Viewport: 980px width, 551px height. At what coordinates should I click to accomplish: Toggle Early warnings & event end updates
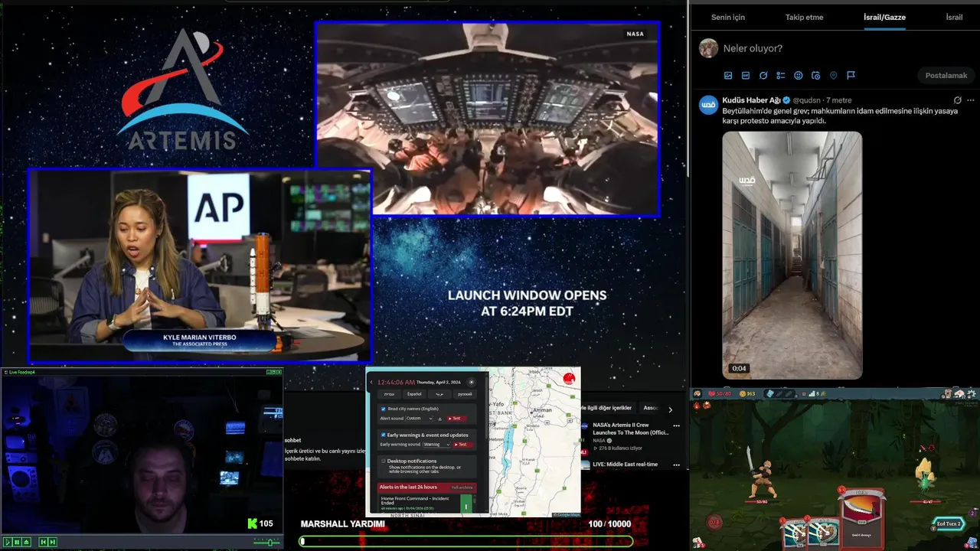[384, 435]
